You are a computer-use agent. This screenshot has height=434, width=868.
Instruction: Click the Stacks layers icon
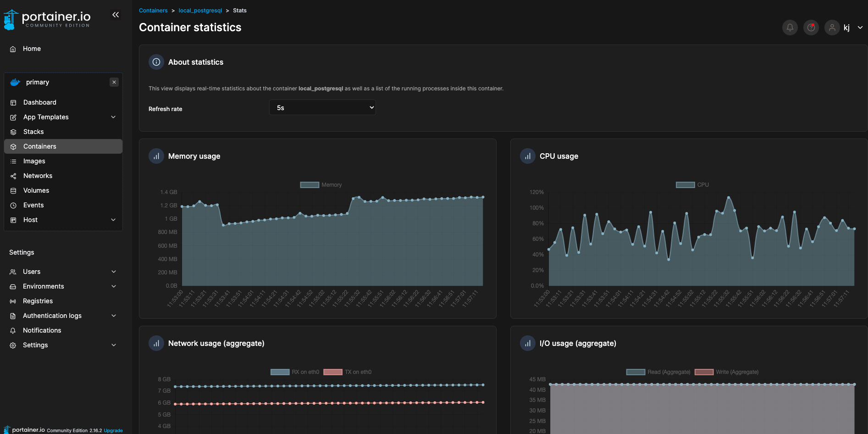click(13, 132)
